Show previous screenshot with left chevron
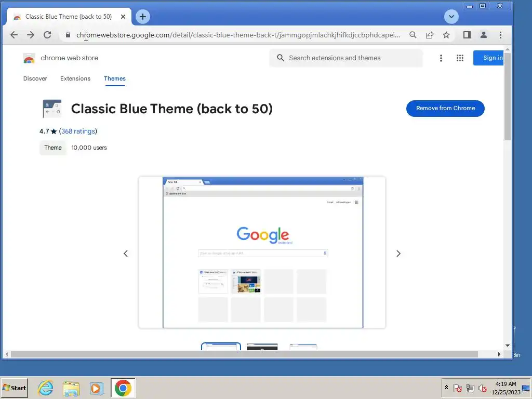 tap(126, 254)
